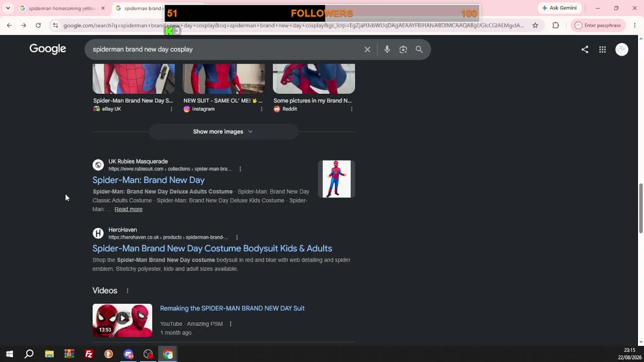Bookmark this page with the star icon
Viewport: 644px width, 362px height.
[535, 25]
